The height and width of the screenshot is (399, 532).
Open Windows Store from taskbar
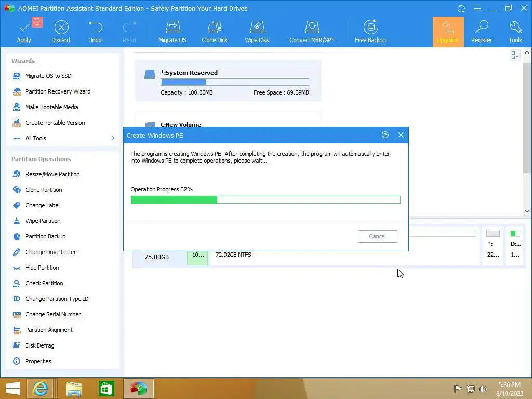106,389
